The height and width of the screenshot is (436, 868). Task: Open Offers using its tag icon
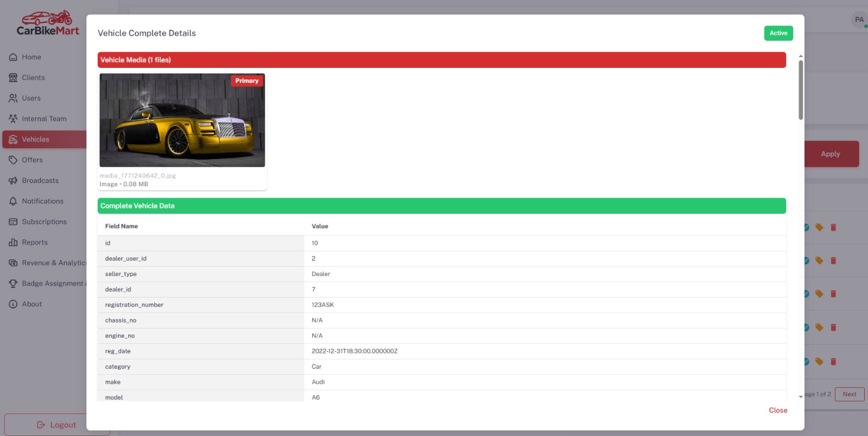click(13, 160)
